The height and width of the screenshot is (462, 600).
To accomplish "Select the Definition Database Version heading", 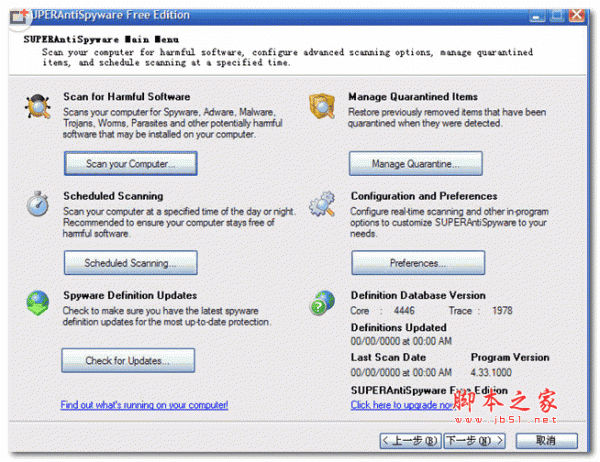I will (418, 295).
